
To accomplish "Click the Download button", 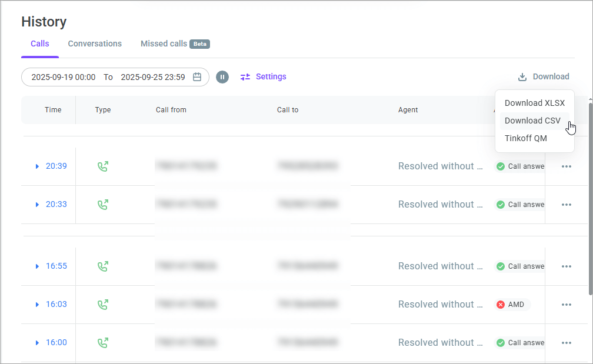I will tap(543, 76).
